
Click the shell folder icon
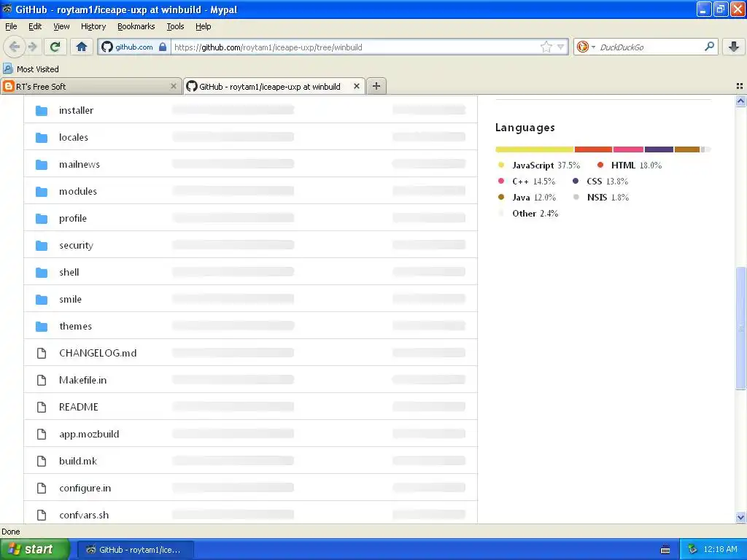(x=42, y=273)
